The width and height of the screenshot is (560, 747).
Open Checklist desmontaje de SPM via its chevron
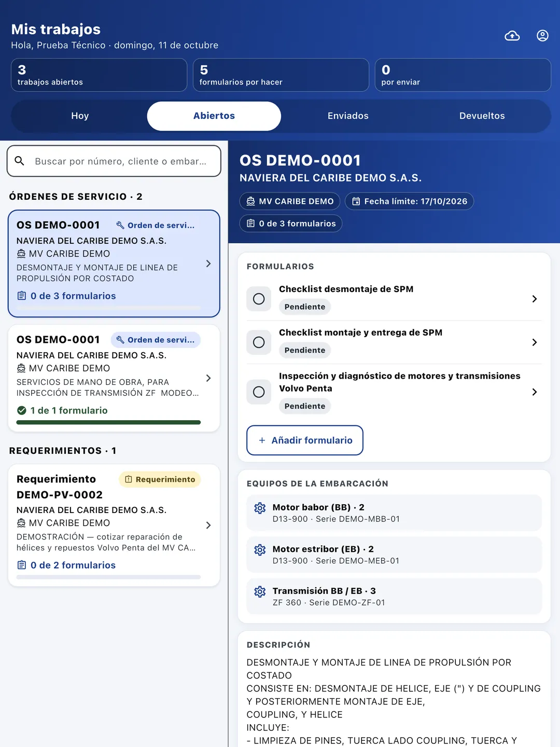(x=535, y=299)
